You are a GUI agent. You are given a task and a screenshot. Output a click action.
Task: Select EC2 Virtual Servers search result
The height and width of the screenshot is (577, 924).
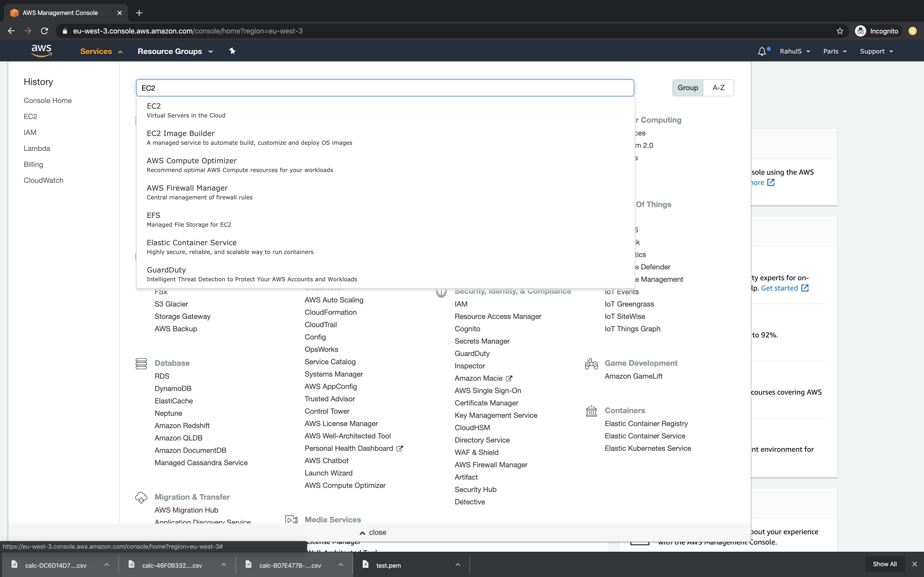[x=186, y=110]
